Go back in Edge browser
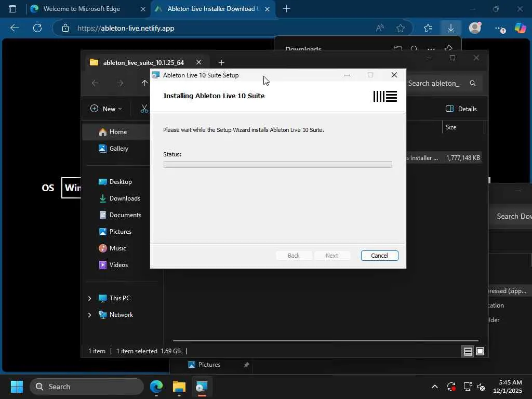Viewport: 532px width, 399px height. click(x=15, y=28)
